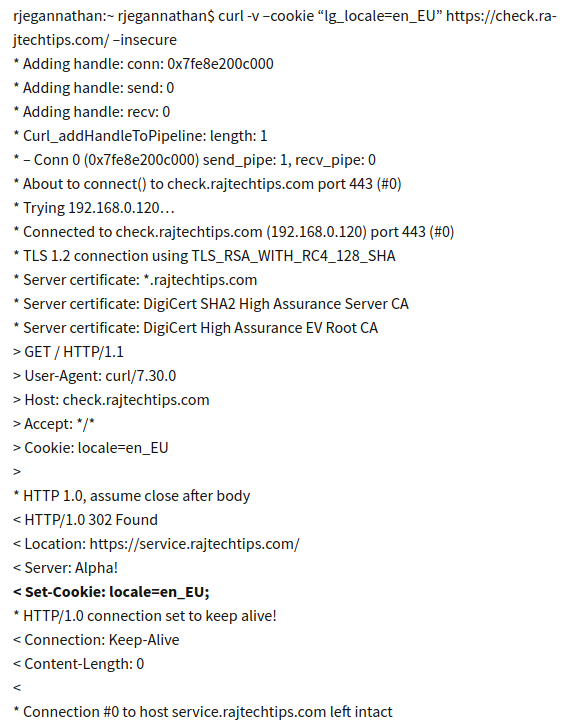Click the 'GET / HTTP/1.1' request line
The image size is (574, 728).
click(x=69, y=352)
